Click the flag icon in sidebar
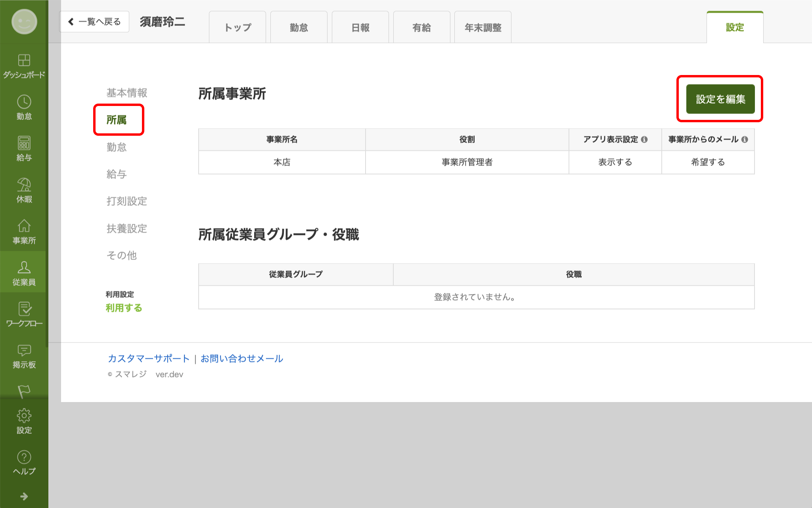This screenshot has height=508, width=812. click(24, 391)
